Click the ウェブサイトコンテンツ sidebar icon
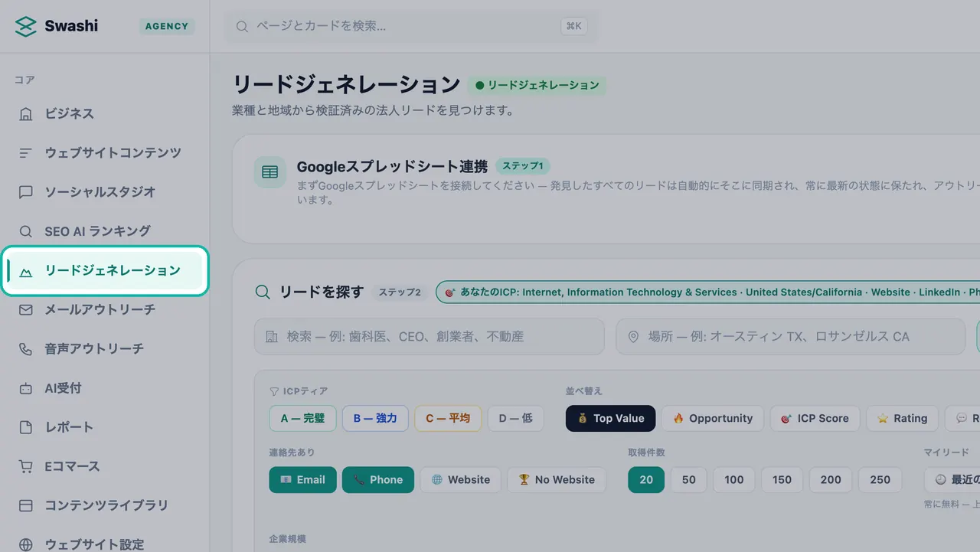This screenshot has width=980, height=552. pyautogui.click(x=26, y=153)
